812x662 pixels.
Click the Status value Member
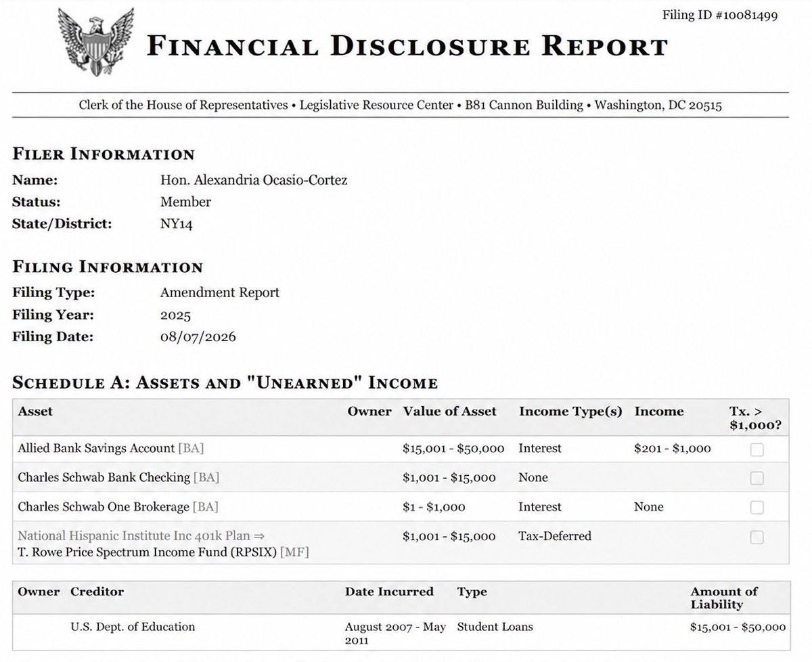point(185,202)
